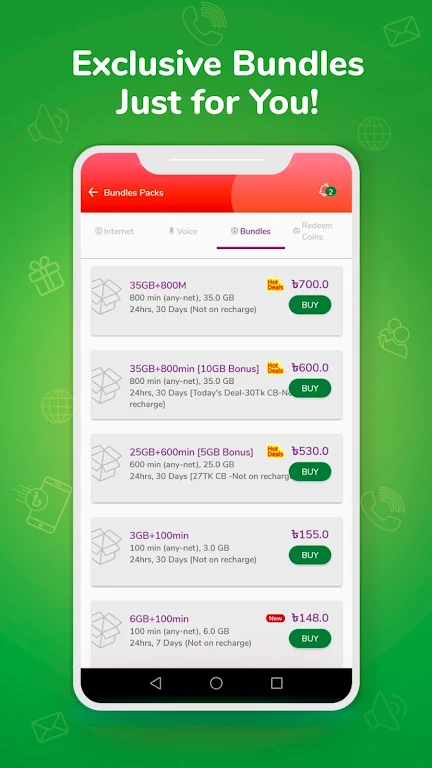Switch to the Internet tab
This screenshot has height=768, width=432.
tap(114, 231)
